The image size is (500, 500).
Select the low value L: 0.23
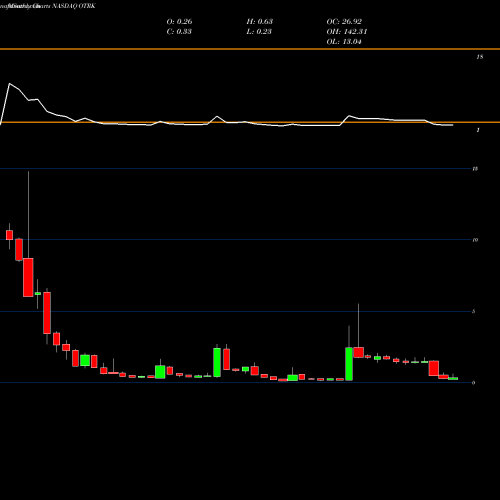coord(259,31)
